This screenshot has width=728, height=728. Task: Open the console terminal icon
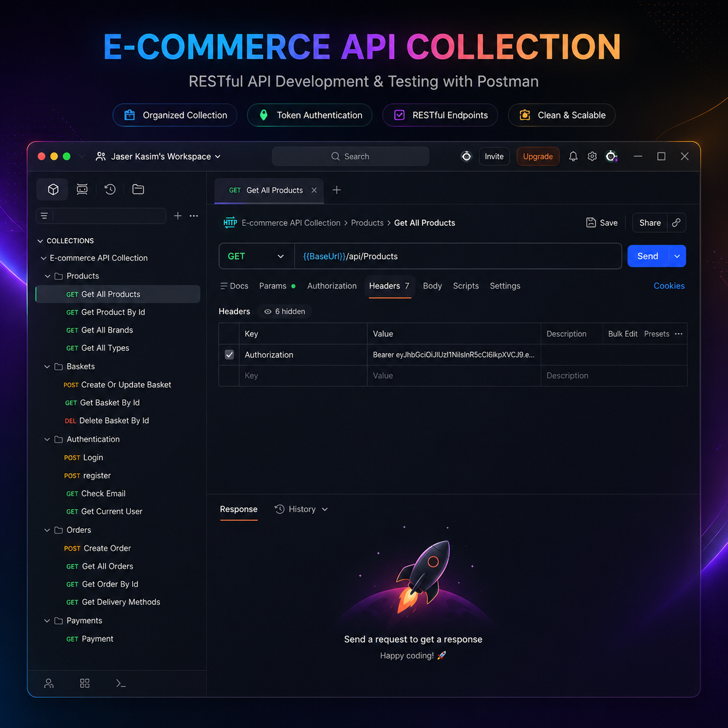[x=121, y=683]
